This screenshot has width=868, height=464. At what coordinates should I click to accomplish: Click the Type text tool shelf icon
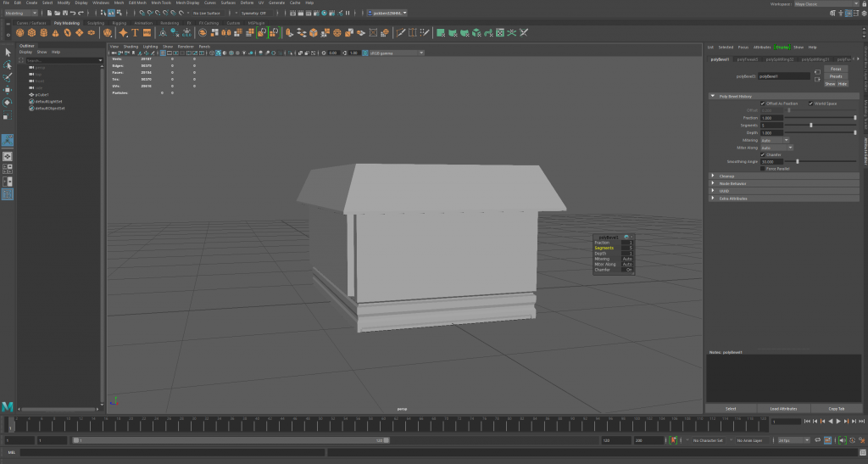pos(135,33)
